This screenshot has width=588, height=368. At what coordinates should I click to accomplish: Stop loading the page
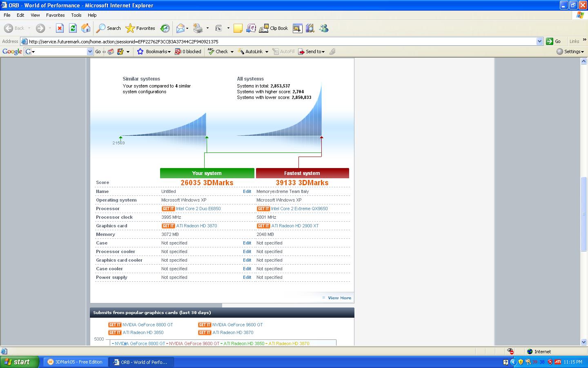point(60,28)
